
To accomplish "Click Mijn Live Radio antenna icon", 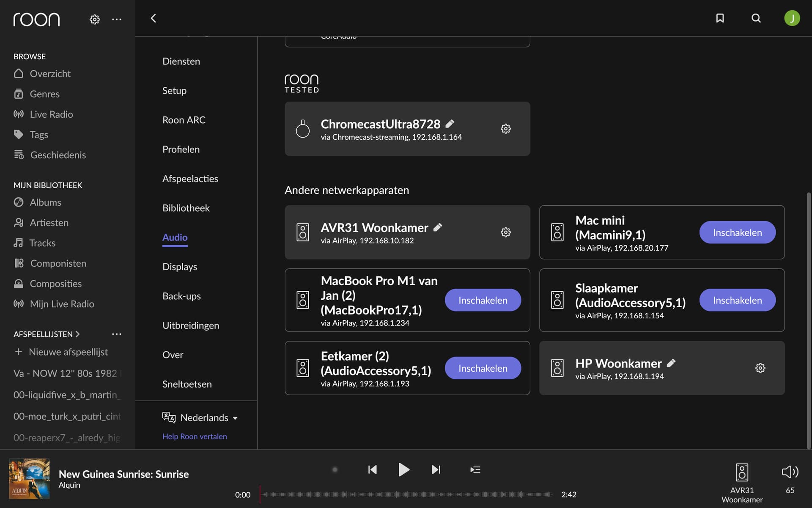I will 19,304.
